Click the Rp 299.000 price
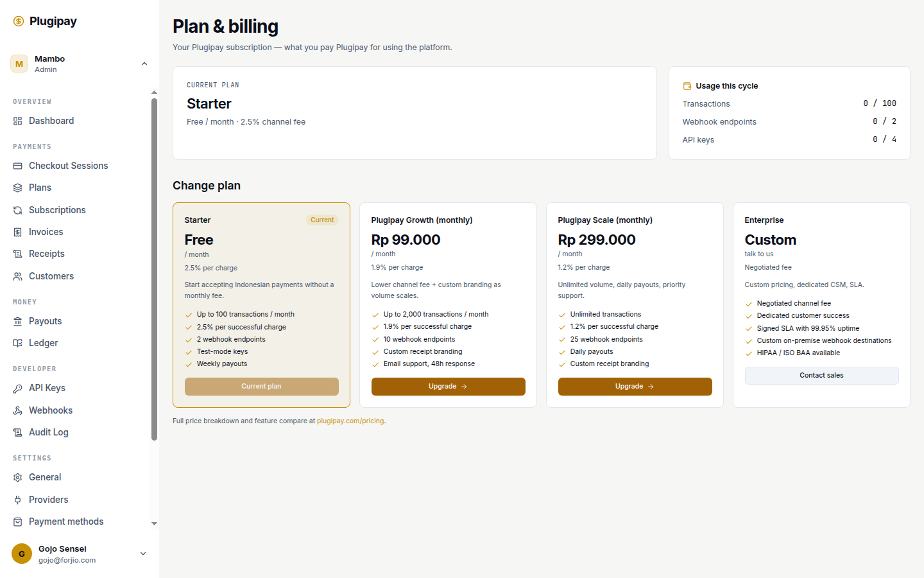 point(597,240)
